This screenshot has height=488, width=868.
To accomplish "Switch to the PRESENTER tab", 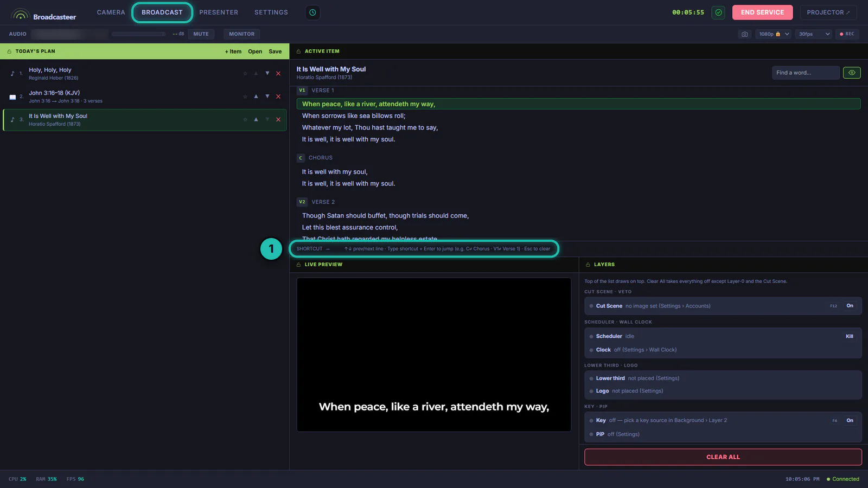I will (x=219, y=12).
